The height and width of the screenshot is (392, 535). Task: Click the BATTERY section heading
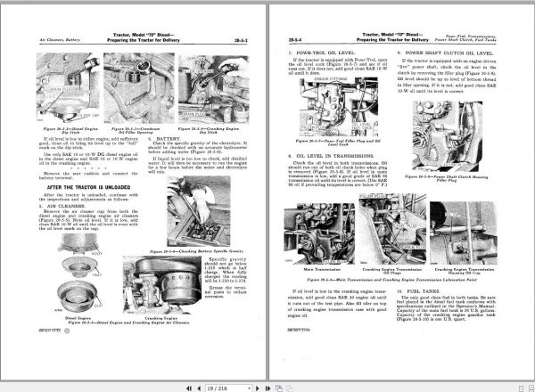click(x=164, y=139)
